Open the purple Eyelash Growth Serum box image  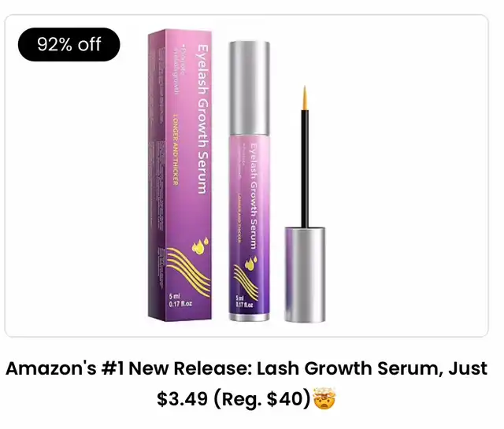180,175
